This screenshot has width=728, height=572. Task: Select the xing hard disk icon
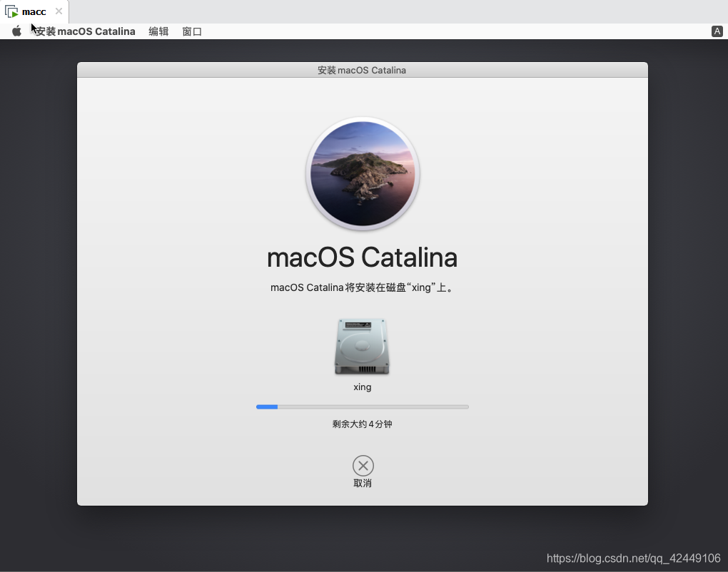[x=362, y=347]
